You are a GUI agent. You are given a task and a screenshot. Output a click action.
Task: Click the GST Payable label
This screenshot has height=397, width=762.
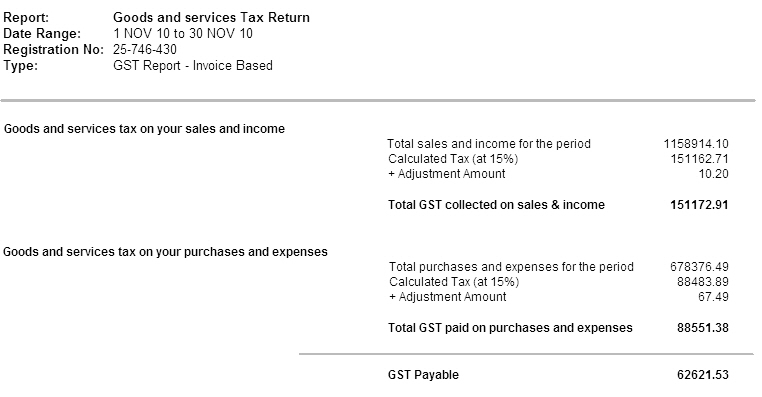423,375
